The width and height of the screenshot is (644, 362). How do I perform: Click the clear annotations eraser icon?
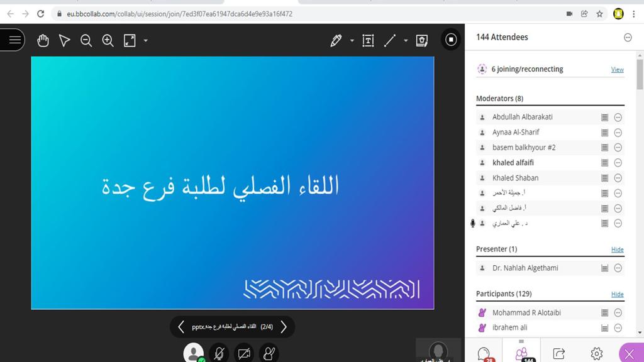coord(422,41)
